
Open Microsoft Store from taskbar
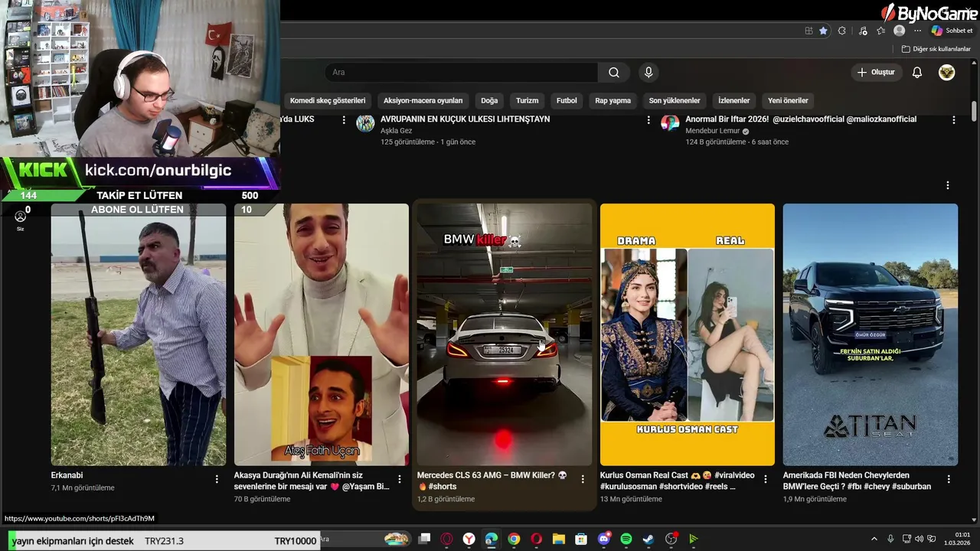[581, 540]
